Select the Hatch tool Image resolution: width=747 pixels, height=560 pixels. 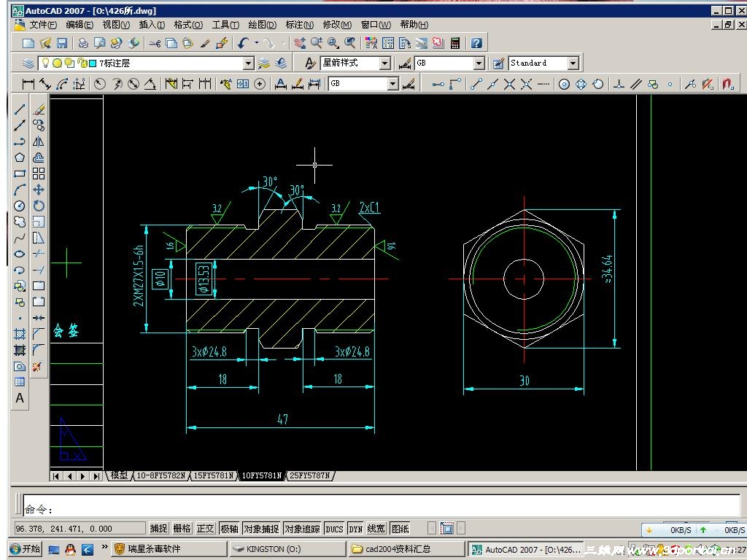(x=20, y=334)
